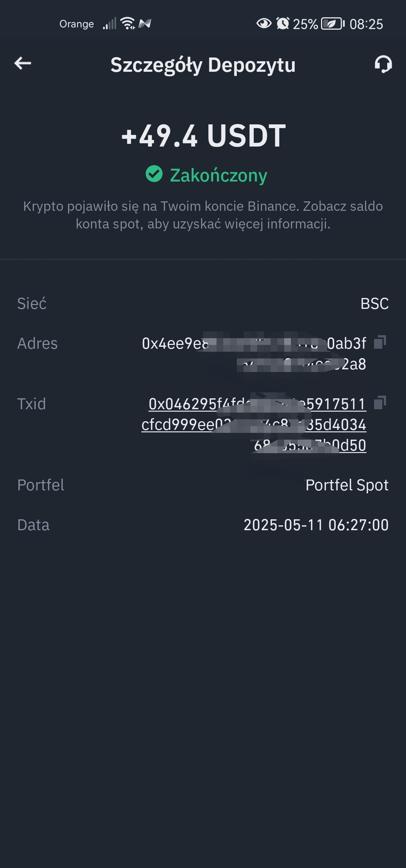Tap the cellular signal bars icon
This screenshot has width=406, height=868.
[x=110, y=24]
